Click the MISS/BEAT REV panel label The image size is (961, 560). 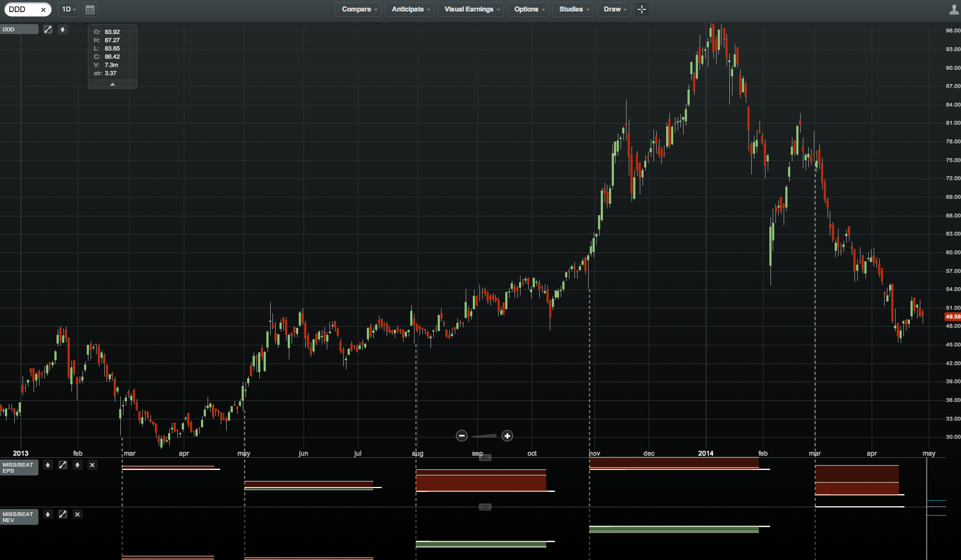19,517
